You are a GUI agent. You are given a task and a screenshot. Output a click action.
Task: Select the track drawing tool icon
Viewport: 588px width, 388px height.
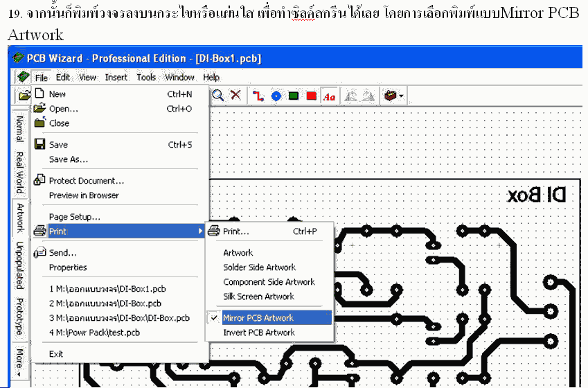tap(258, 96)
